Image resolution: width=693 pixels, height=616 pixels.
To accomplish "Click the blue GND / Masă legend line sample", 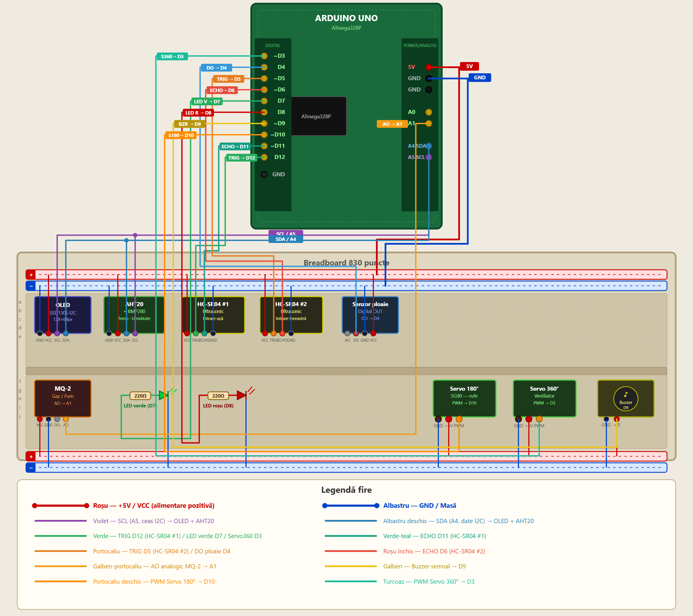I will (351, 505).
